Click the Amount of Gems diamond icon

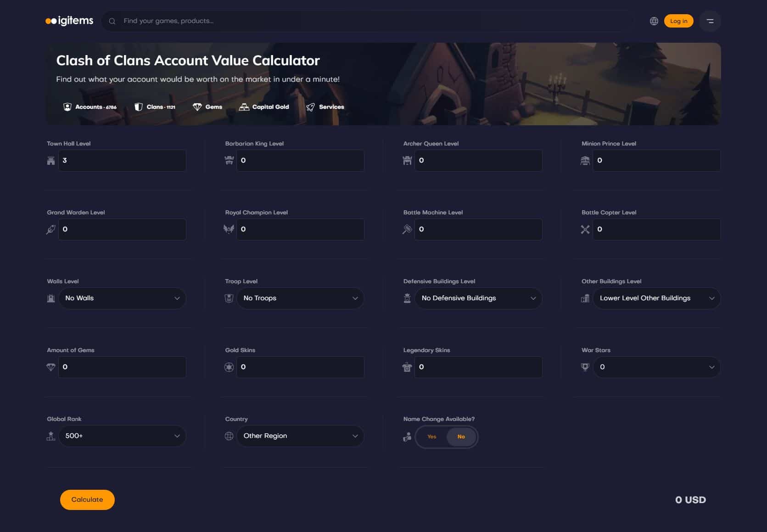[51, 367]
